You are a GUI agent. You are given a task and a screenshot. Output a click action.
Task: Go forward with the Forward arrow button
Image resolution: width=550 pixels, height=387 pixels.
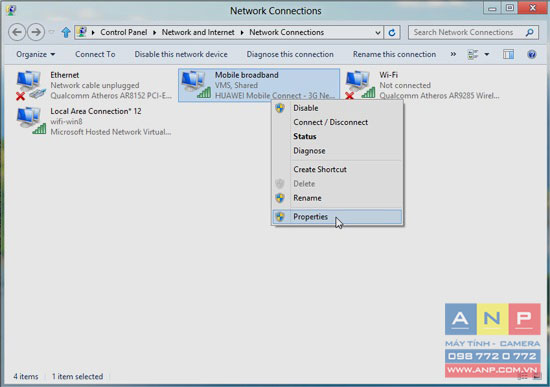click(36, 32)
